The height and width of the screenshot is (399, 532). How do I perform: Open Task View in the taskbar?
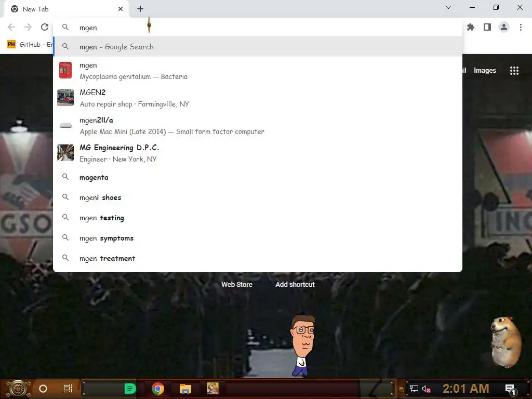point(68,389)
